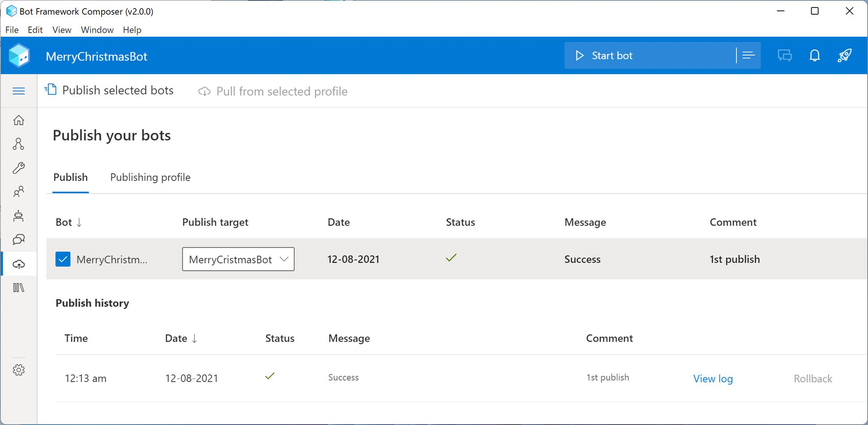Open the Bot responses robot icon
The image size is (868, 425).
click(18, 216)
